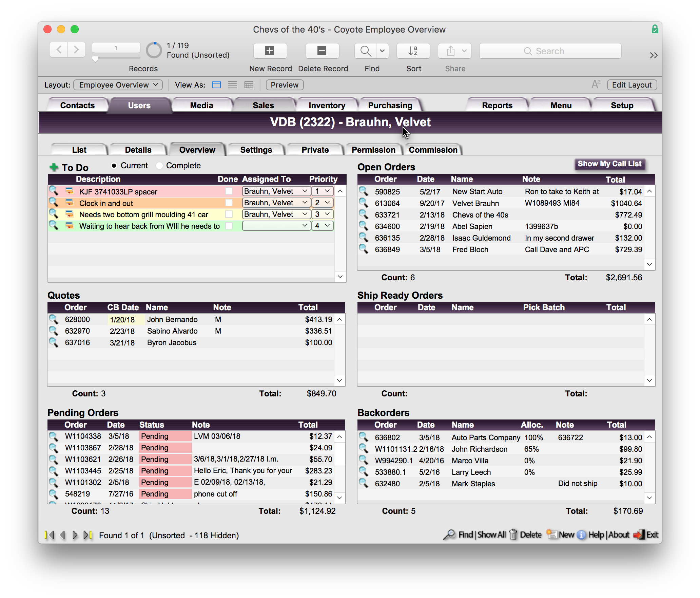
Task: Open the Commission sub-tab
Action: (x=433, y=150)
